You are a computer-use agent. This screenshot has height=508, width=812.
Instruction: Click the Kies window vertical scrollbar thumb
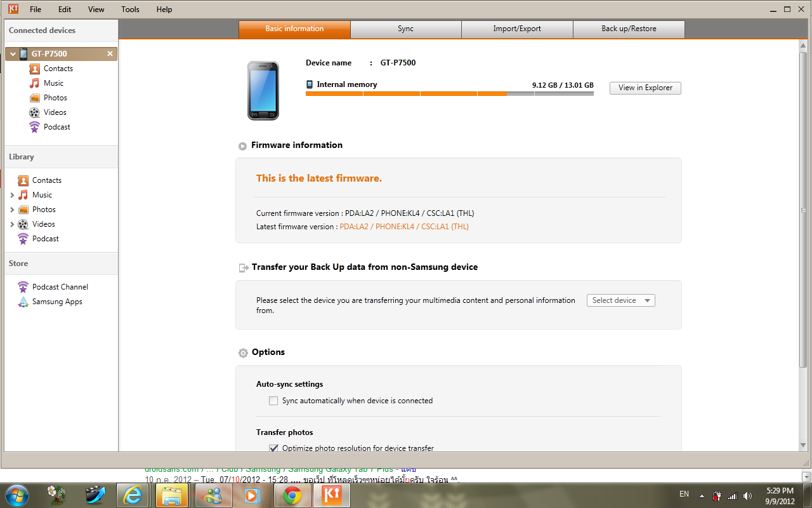coord(803,211)
